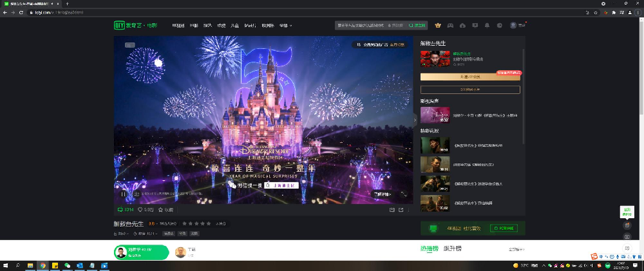Screen dimensions: 644x271
Task: Click the first tag chip under movie title
Action: [x=168, y=234]
